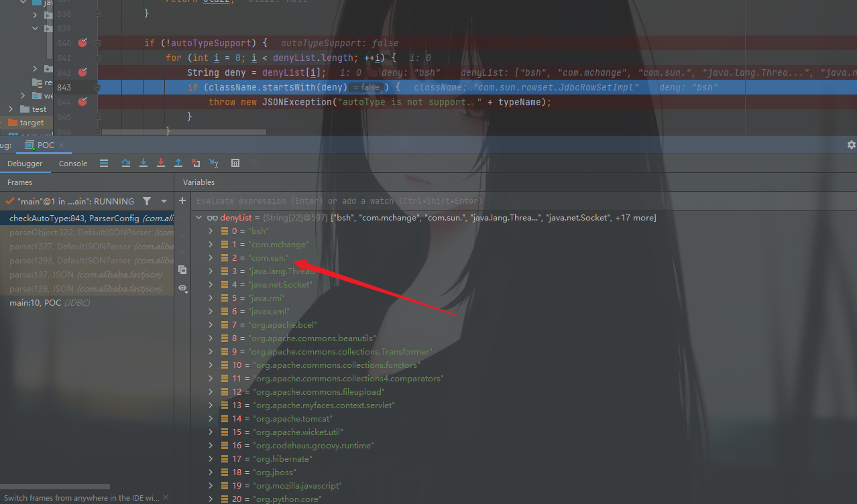Toggle the breakpoint on line 840
Image resolution: width=857 pixels, height=504 pixels.
click(x=82, y=43)
